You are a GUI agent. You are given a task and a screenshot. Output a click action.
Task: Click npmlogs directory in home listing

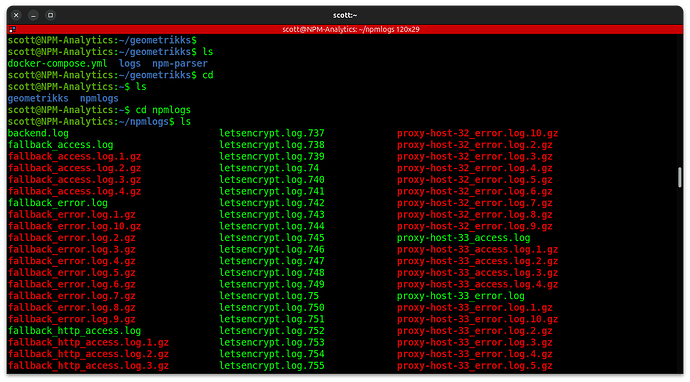[99, 98]
